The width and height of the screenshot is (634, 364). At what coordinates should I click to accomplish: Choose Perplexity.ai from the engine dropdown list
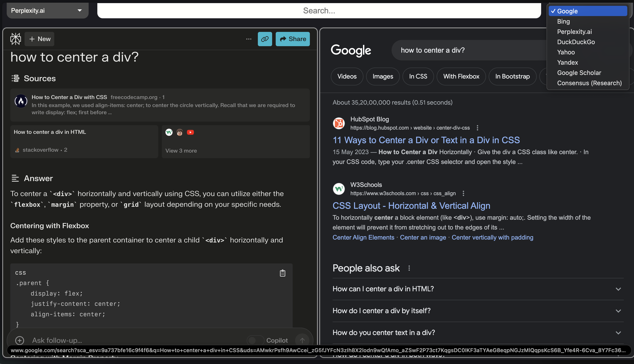click(588, 32)
